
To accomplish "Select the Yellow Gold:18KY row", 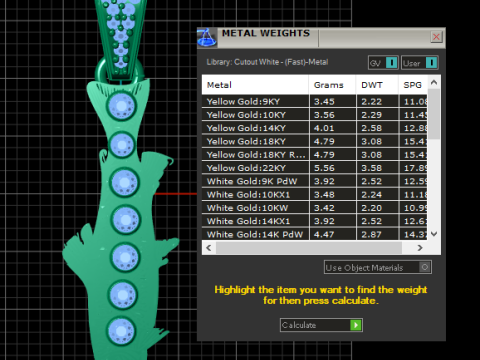I will 314,141.
